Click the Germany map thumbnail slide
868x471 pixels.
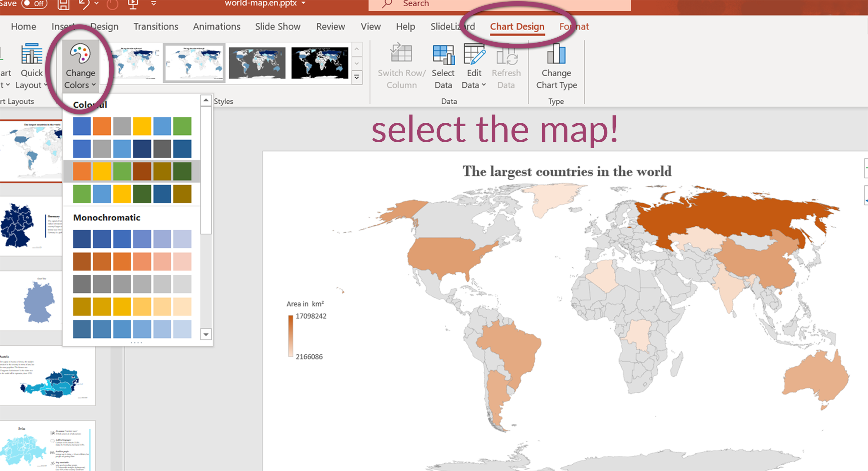coord(32,232)
